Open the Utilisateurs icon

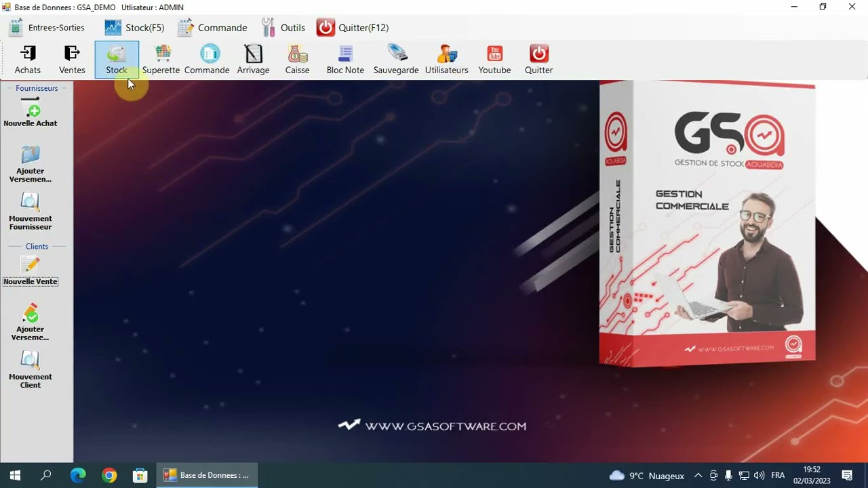click(447, 60)
